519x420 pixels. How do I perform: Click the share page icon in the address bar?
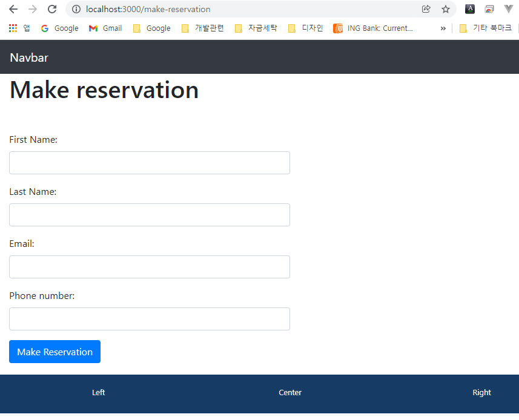point(426,9)
